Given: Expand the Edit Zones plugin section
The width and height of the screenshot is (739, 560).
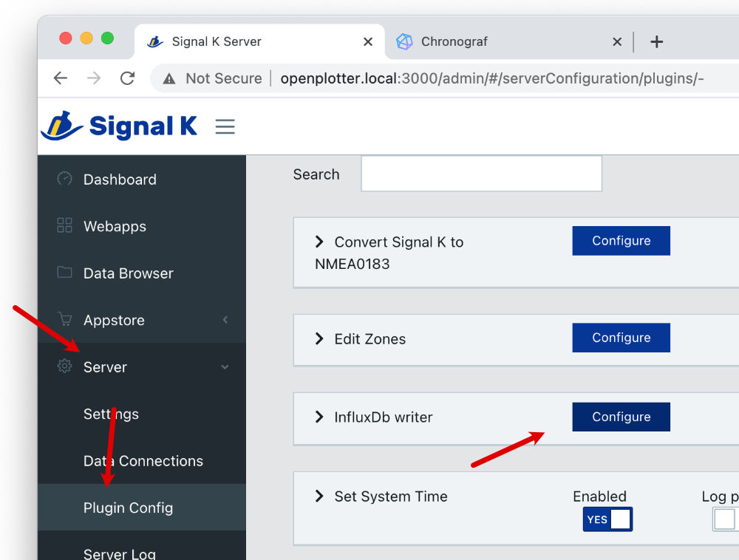Looking at the screenshot, I should (319, 338).
